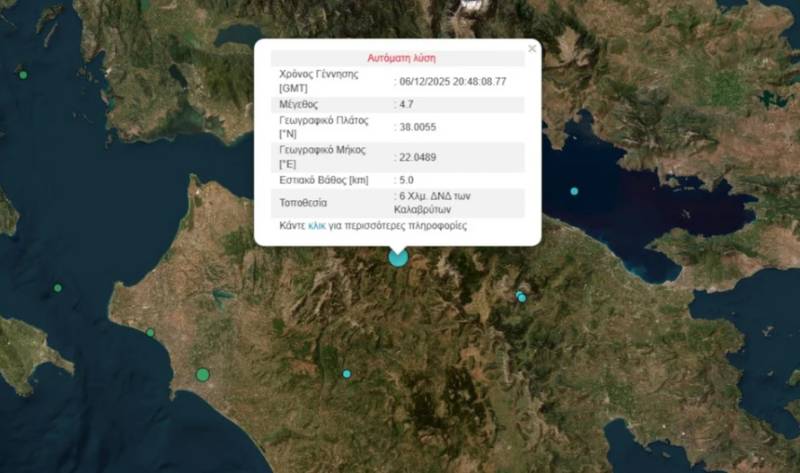Click the large cyan epicenter marker below popup

click(398, 258)
